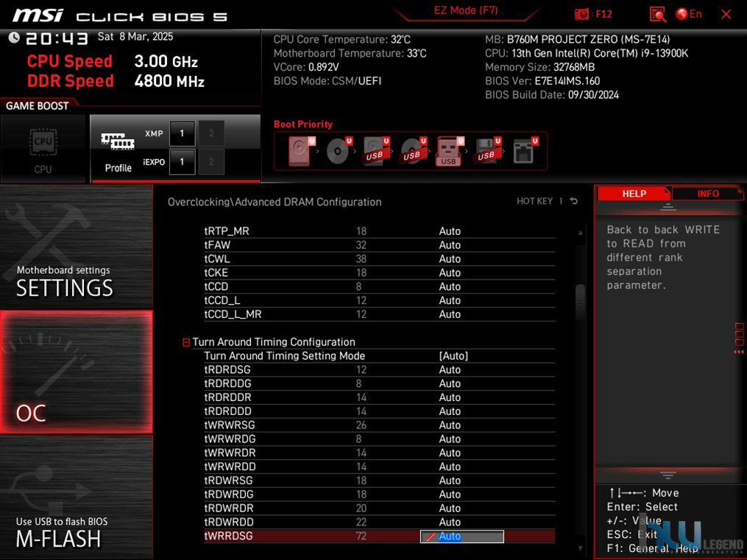Select the tFAW Auto value
747x560 pixels.
point(450,245)
